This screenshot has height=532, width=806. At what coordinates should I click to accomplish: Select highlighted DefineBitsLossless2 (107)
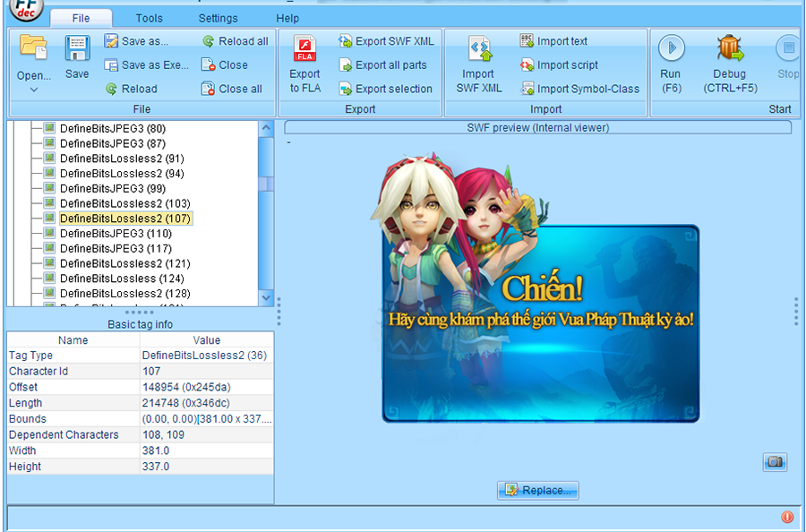pos(126,219)
